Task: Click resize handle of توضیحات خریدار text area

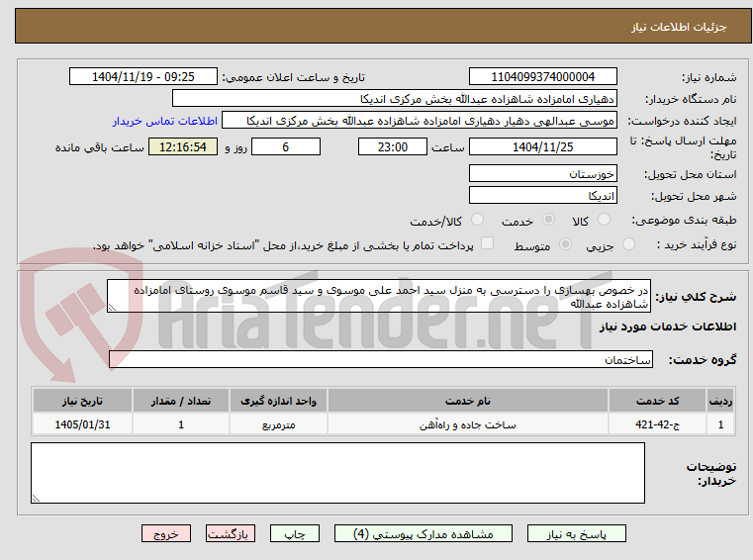Action: [36, 499]
